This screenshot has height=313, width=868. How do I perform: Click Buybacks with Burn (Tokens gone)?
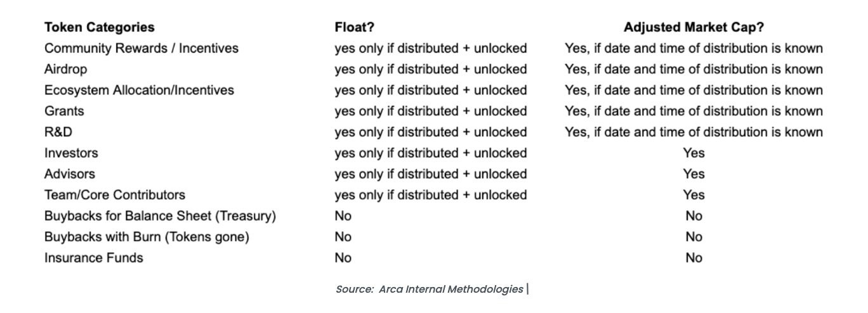[147, 236]
